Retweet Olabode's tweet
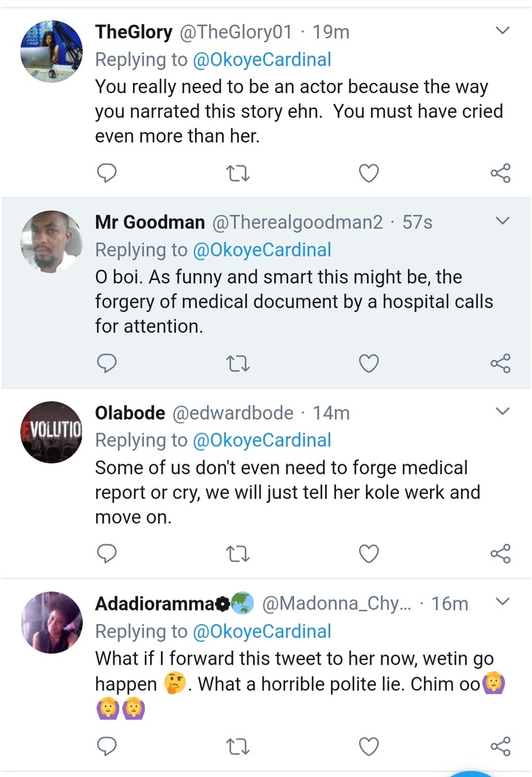Screen dimensions: 532x777 (236, 554)
